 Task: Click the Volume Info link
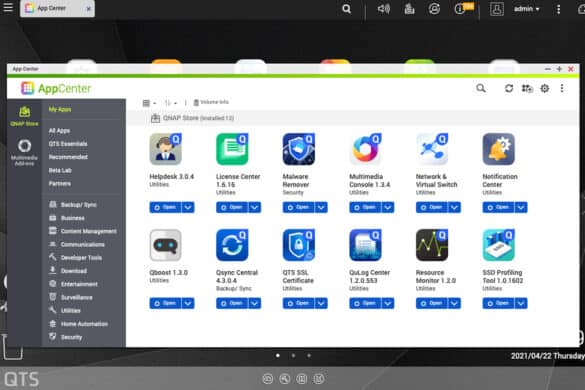point(211,102)
